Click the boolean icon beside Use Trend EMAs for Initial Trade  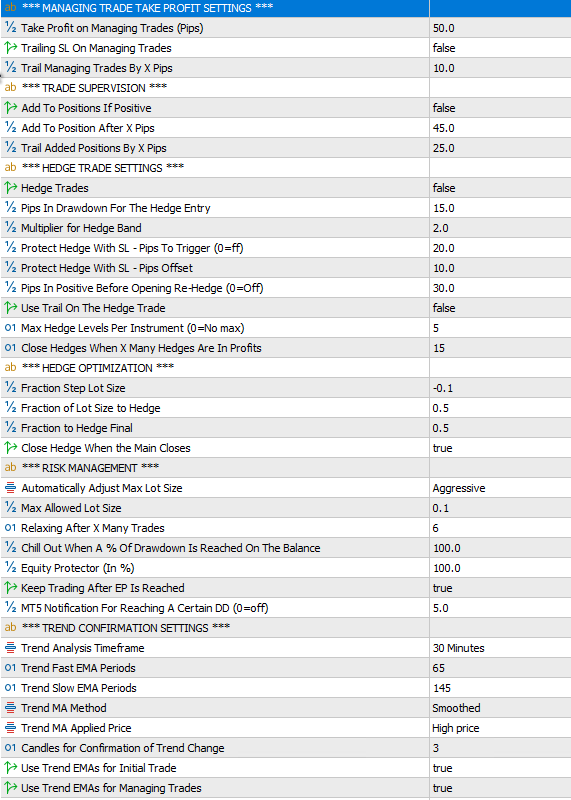click(x=10, y=768)
